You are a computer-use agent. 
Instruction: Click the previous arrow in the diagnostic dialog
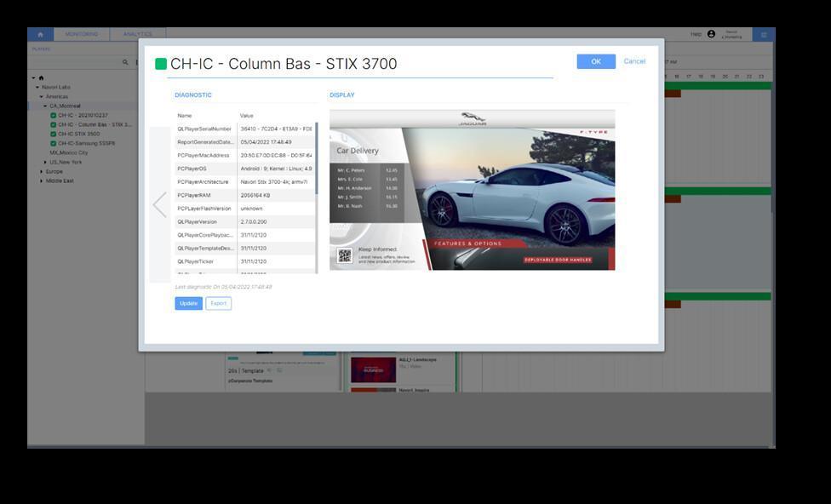(x=159, y=204)
